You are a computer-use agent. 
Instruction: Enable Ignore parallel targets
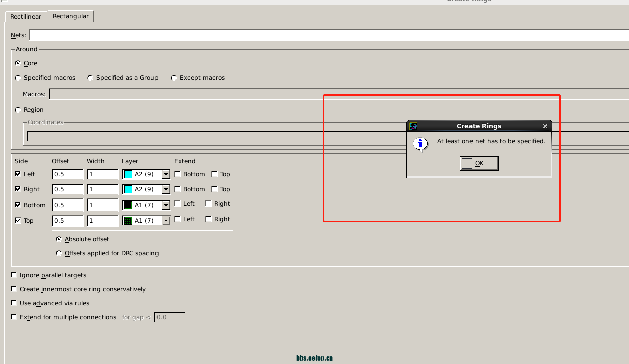click(x=14, y=275)
